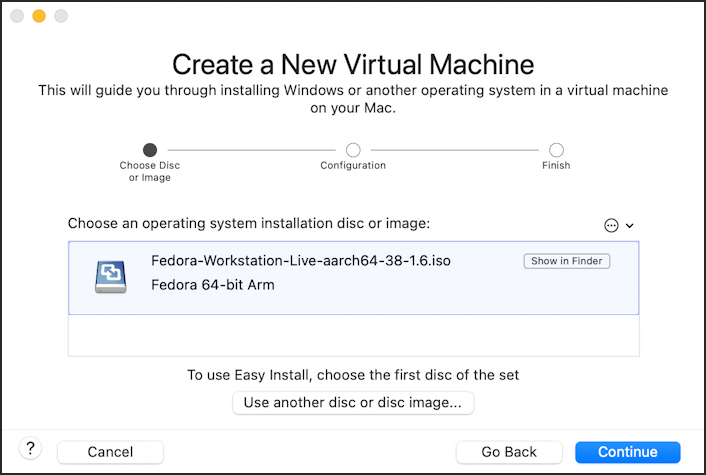Click the Fedora disc image icon
Viewport: 706px width, 475px height.
click(111, 276)
